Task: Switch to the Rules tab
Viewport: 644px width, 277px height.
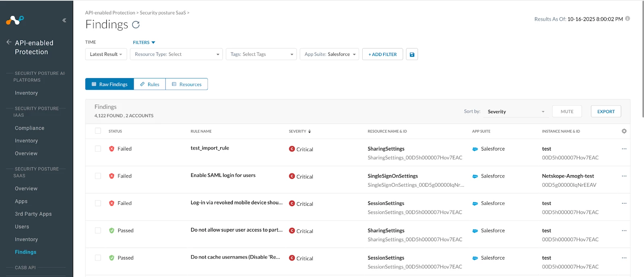Action: coord(150,84)
